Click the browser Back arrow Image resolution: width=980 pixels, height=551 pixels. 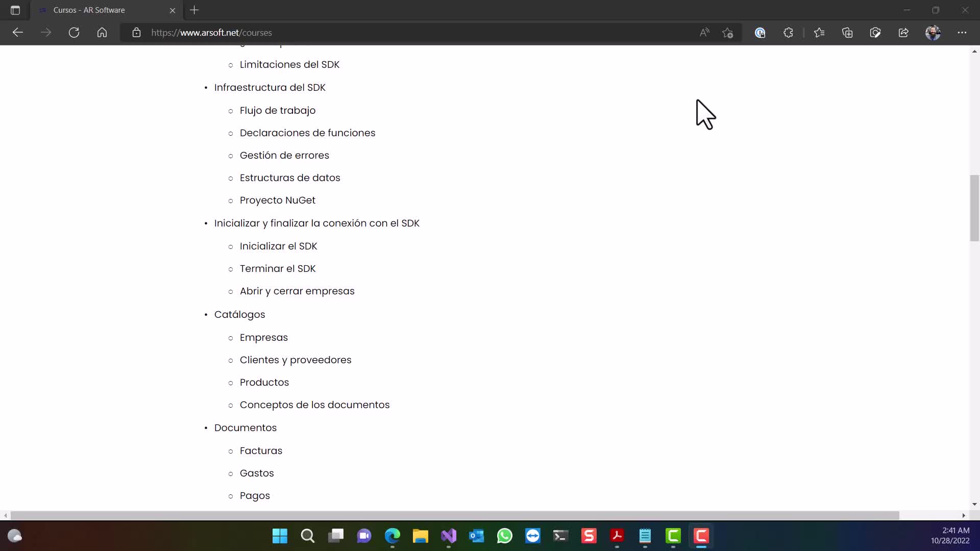tap(18, 33)
